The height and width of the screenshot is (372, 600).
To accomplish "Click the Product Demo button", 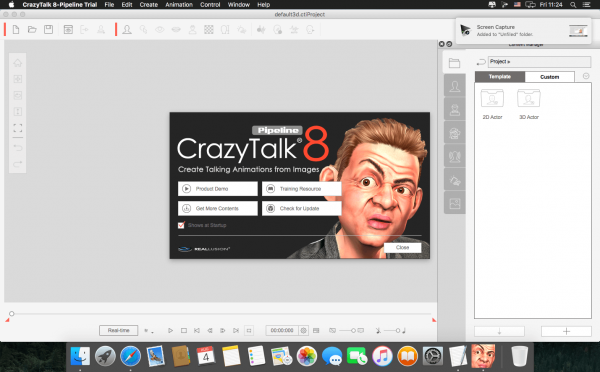I will tap(218, 189).
